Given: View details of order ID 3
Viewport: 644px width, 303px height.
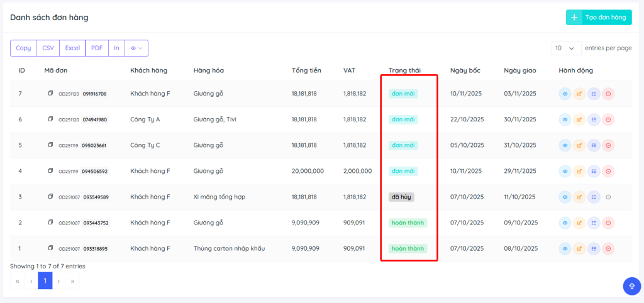Looking at the screenshot, I should tap(565, 197).
